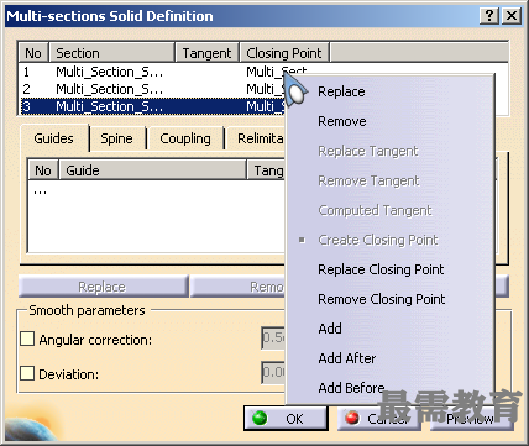
Task: Click the greyed Create Closing Point entry
Action: 378,240
